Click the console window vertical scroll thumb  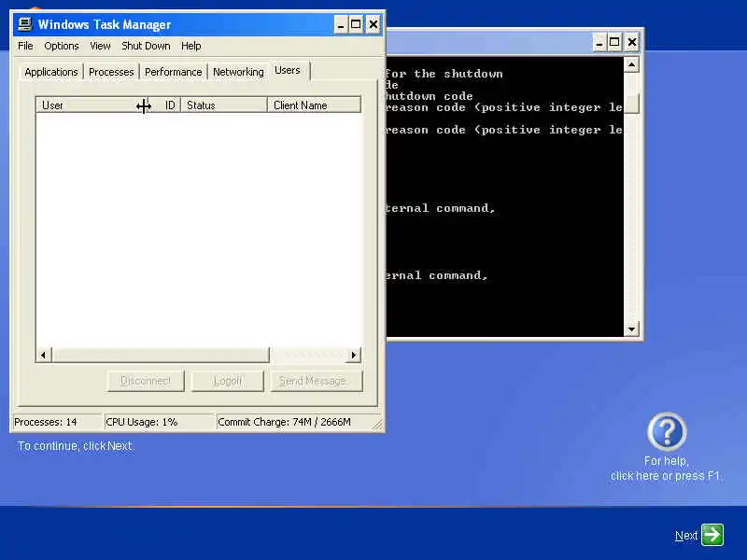pos(631,104)
